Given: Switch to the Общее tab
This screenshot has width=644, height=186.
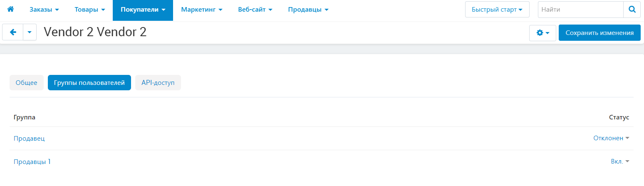Looking at the screenshot, I should pos(27,83).
